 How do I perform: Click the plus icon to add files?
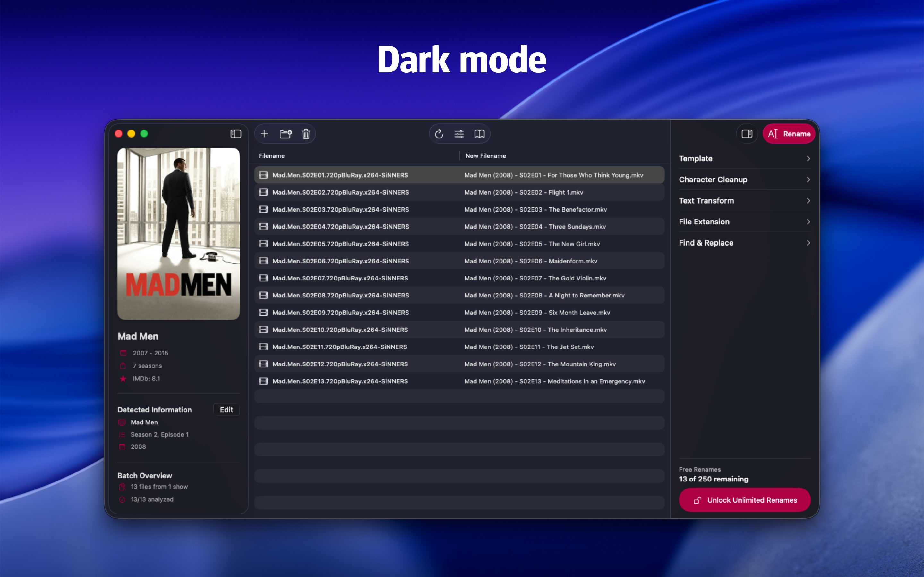tap(264, 134)
